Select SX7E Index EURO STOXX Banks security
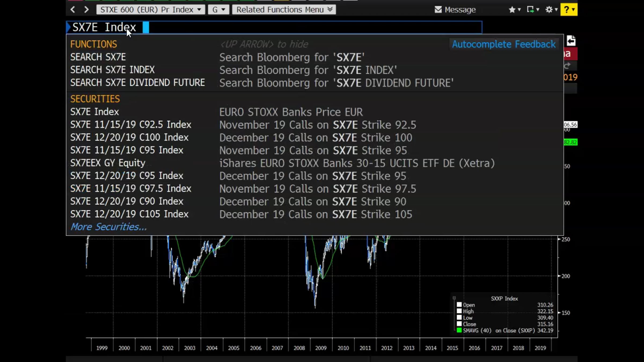This screenshot has width=644, height=362. [95, 112]
